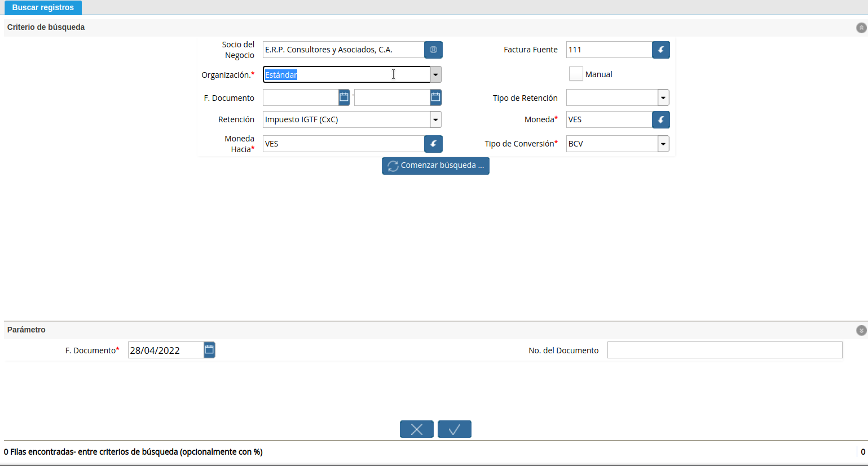Image resolution: width=868 pixels, height=466 pixels.
Task: Cancel with the X button
Action: point(417,429)
